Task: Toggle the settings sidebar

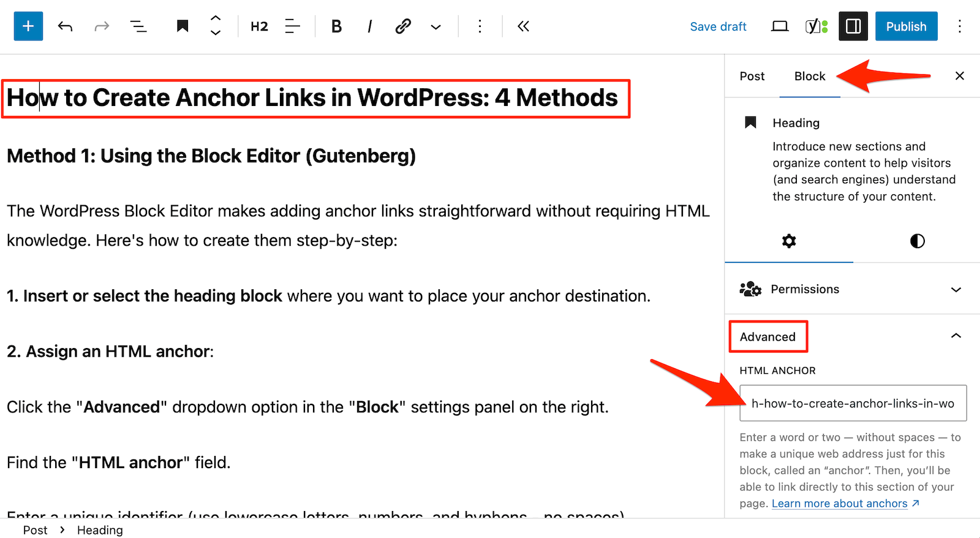Action: (853, 26)
